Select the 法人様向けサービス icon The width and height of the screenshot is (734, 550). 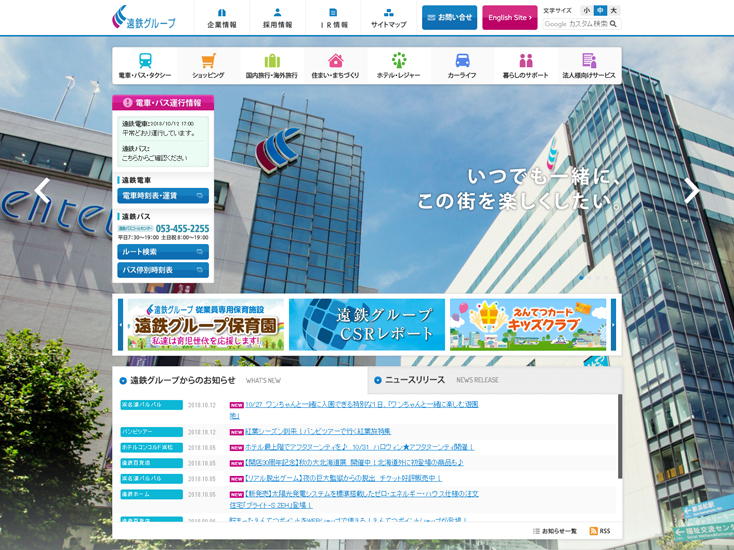click(x=589, y=60)
